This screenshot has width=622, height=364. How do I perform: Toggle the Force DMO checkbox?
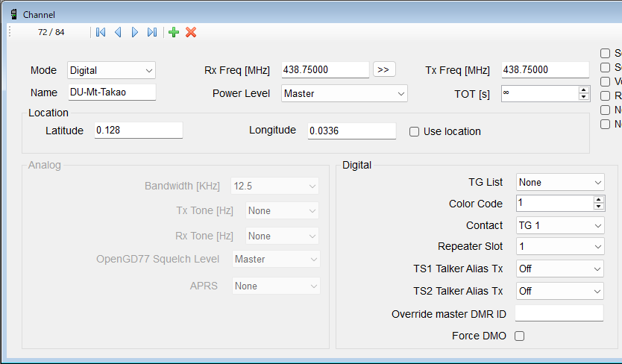520,336
